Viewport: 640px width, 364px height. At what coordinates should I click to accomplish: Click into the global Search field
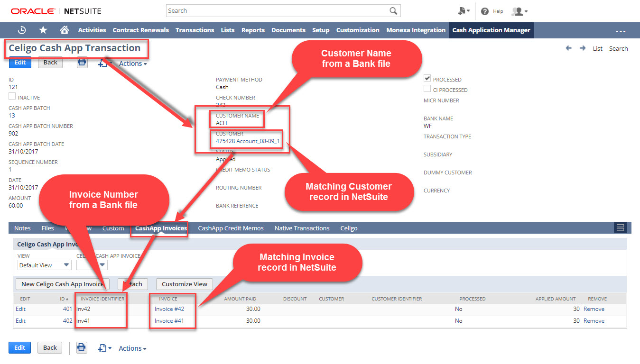[278, 10]
